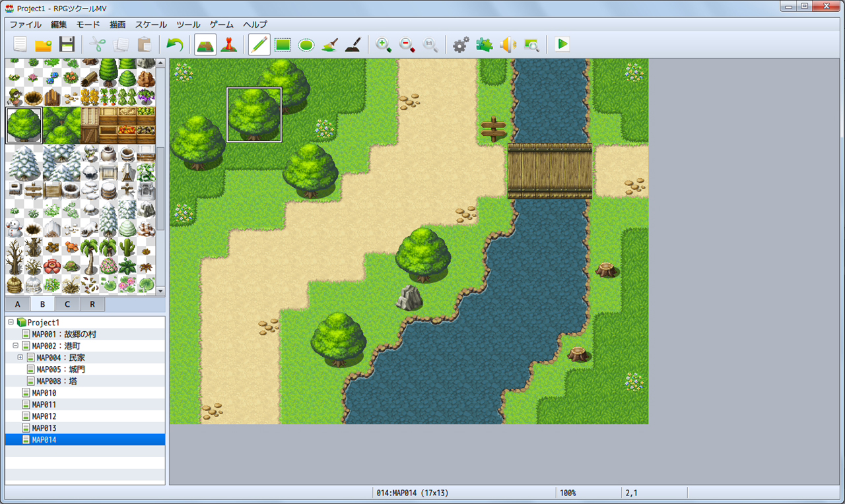Start Playtest with green arrow
Screen dimensions: 845x504
pyautogui.click(x=562, y=45)
